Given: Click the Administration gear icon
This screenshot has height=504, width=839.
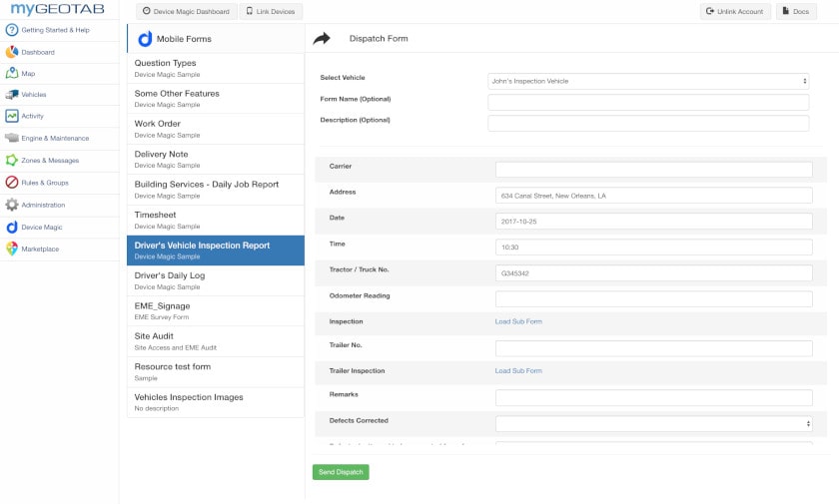Looking at the screenshot, I should click(x=12, y=205).
